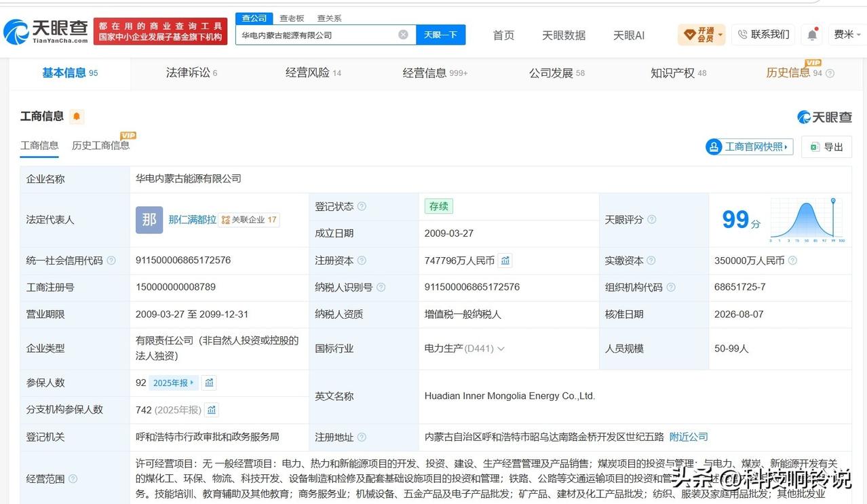Open the 附近公司 nearby companies link
This screenshot has height=504, width=867.
click(689, 437)
